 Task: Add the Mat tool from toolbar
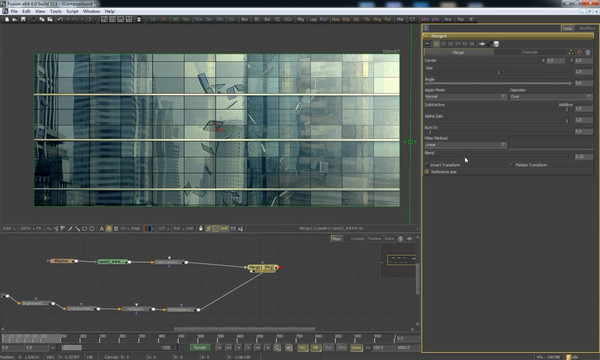[400, 19]
